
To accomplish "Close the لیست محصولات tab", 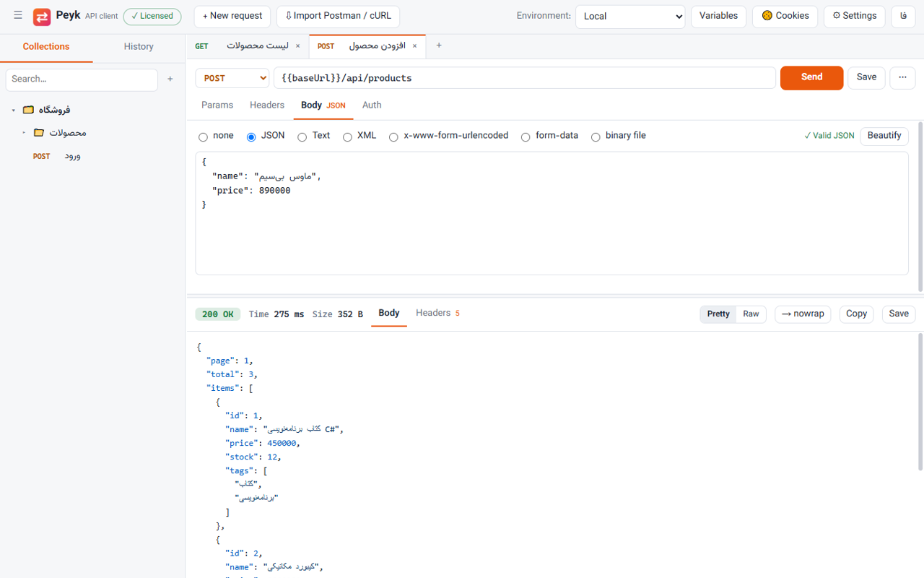I will tap(297, 46).
